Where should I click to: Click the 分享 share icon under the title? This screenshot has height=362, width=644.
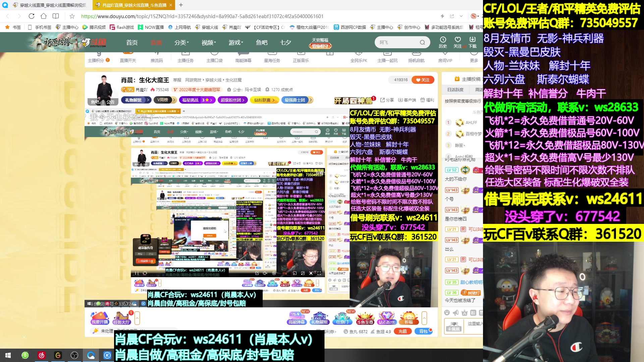387,100
